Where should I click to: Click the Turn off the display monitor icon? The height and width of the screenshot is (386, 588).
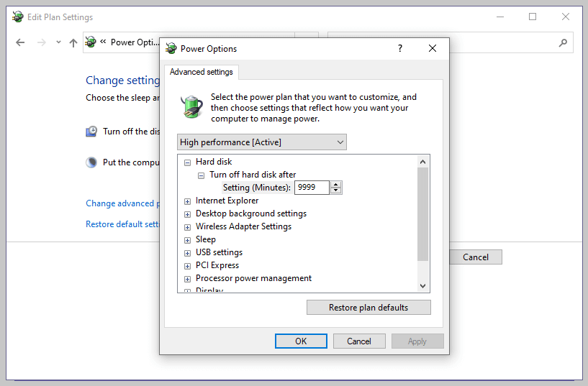[91, 132]
